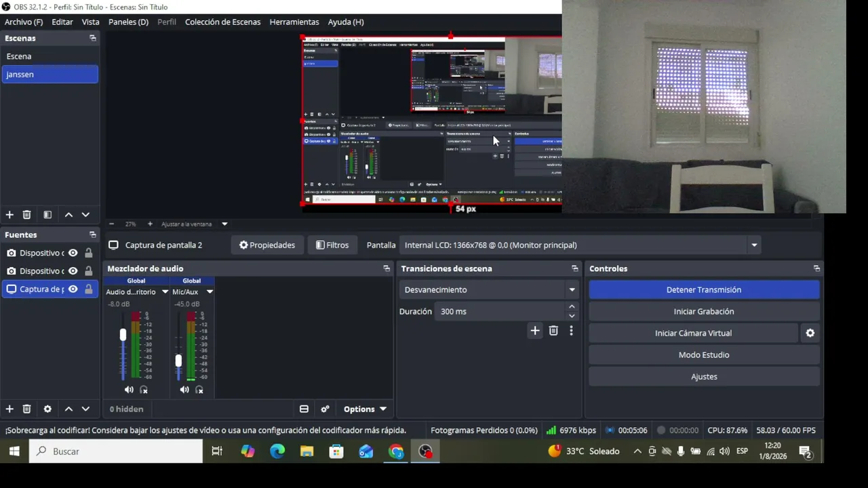Open the Editar menu
This screenshot has height=488, width=868.
(x=62, y=22)
